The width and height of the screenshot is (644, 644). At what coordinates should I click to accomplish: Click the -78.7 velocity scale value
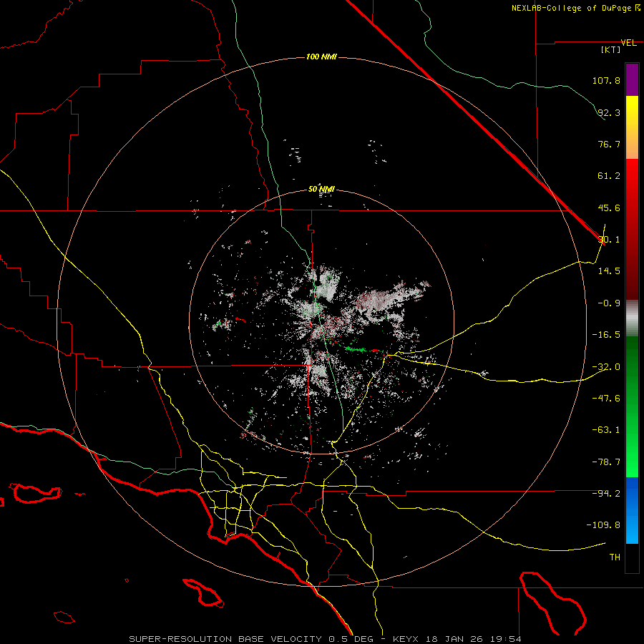tap(606, 462)
